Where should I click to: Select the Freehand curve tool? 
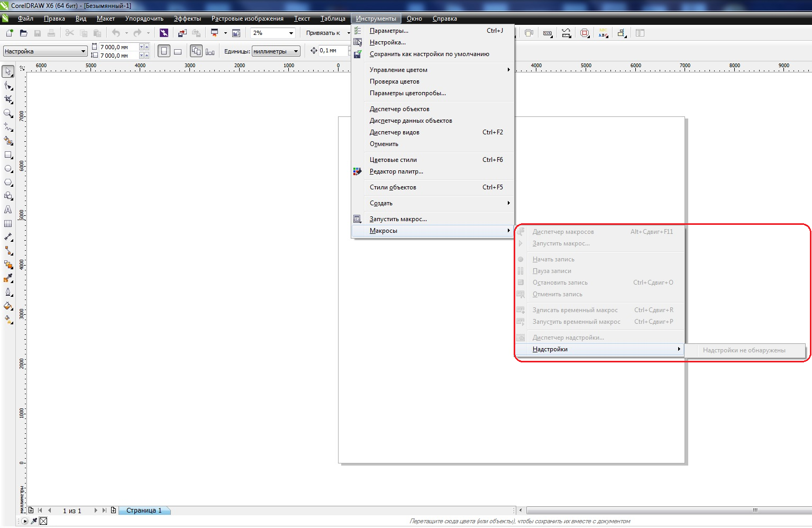(x=8, y=127)
